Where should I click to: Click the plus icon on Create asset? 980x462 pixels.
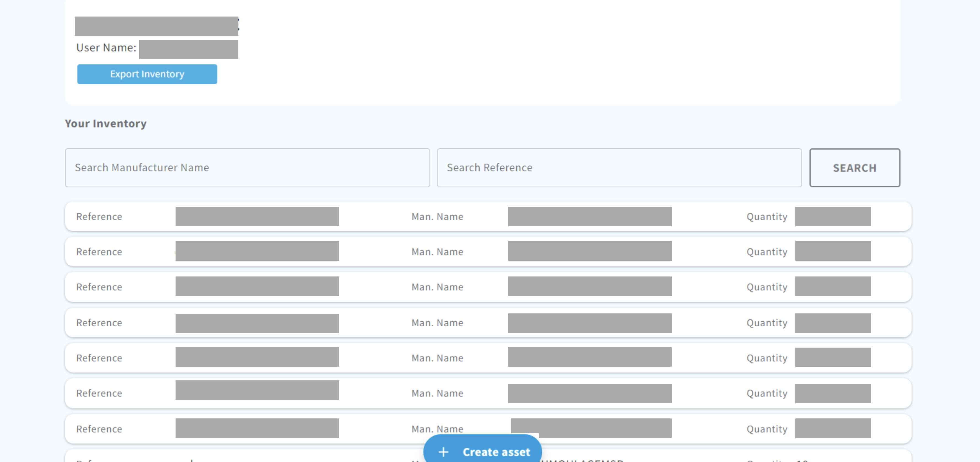(x=443, y=452)
